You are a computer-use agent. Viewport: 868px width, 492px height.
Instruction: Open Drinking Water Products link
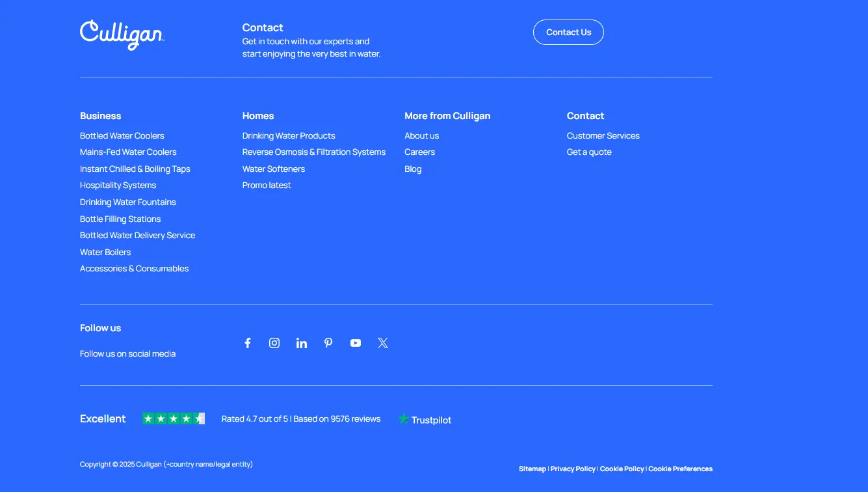point(289,136)
